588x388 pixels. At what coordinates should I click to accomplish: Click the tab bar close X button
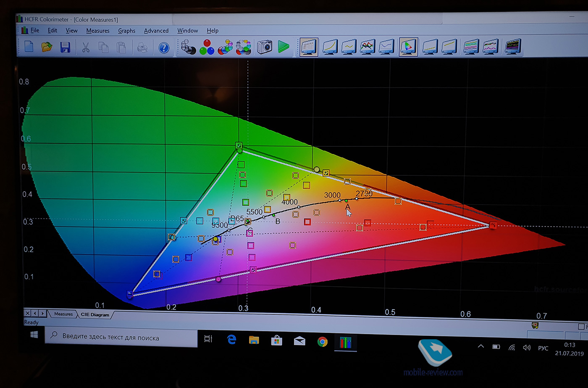pyautogui.click(x=28, y=313)
